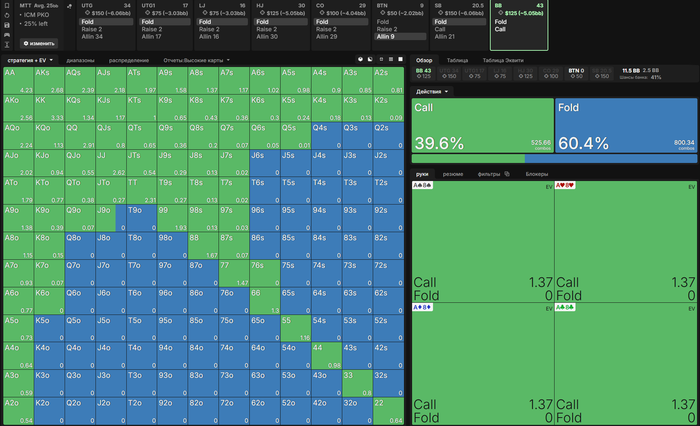Click the call/fold frequency bar
Image resolution: width=700 pixels, height=426 pixels.
point(554,159)
